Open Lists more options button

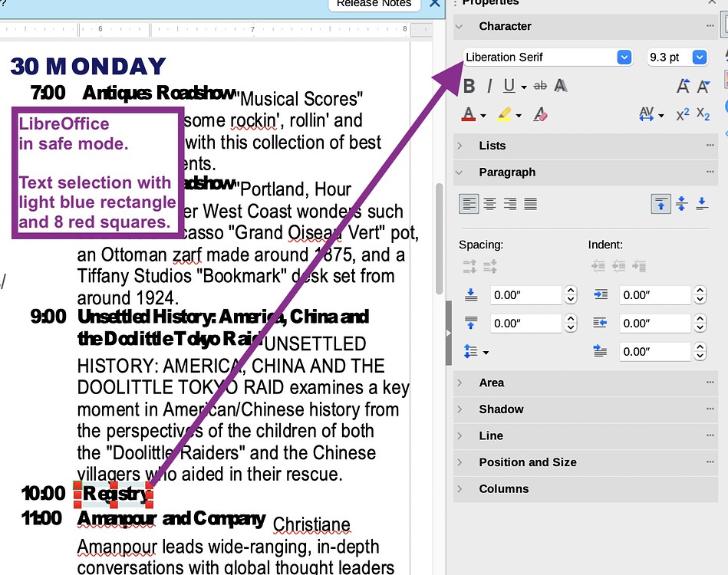tap(710, 145)
